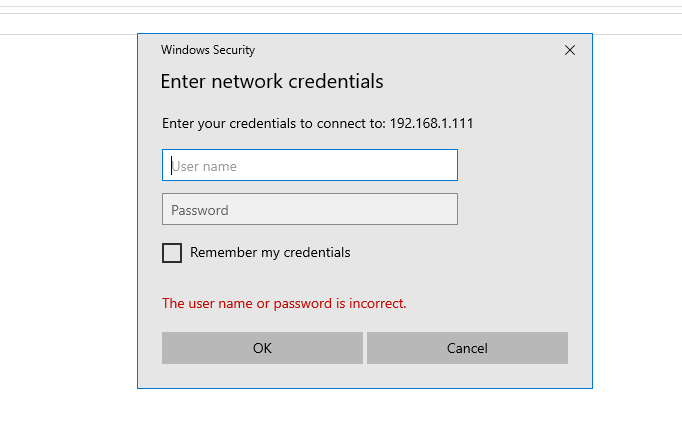Image resolution: width=682 pixels, height=430 pixels.
Task: Click the red incorrect password error message
Action: coord(284,303)
